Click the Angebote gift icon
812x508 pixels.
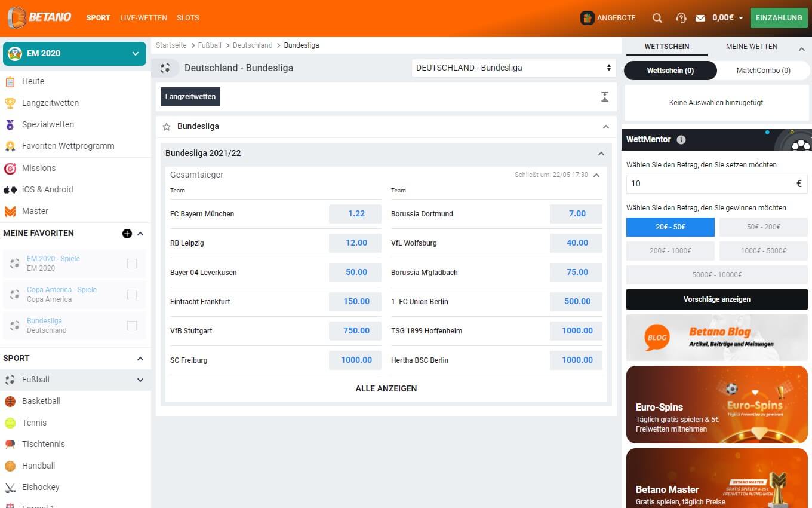(588, 18)
